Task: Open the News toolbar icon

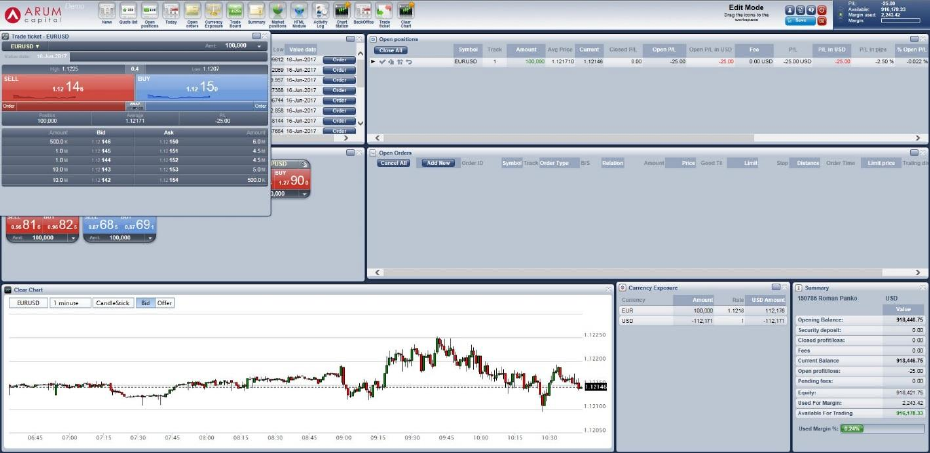Action: pos(107,11)
